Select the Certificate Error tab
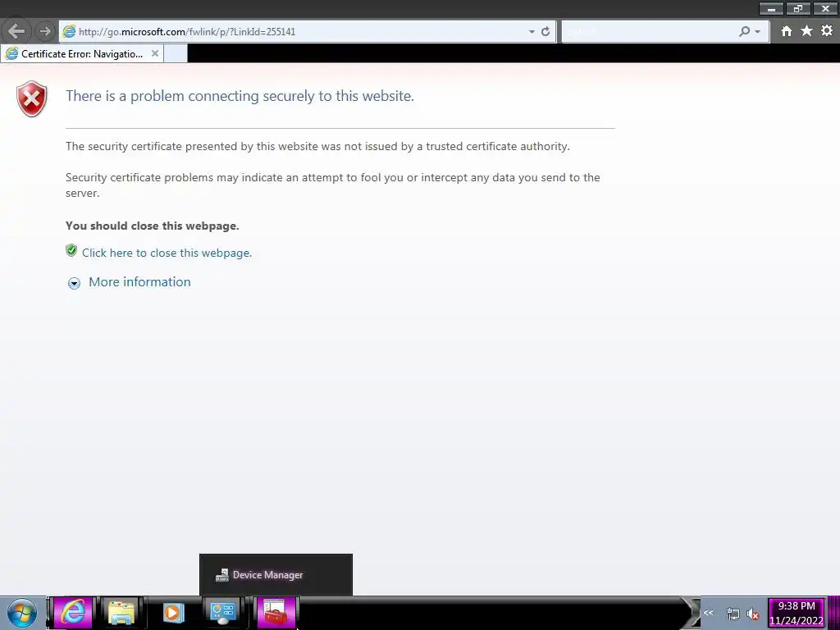The image size is (840, 630). pyautogui.click(x=82, y=53)
